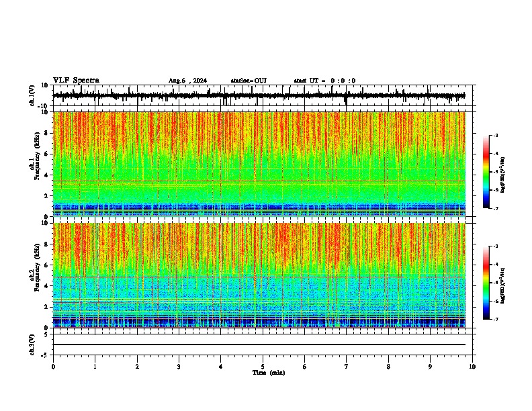Click time axis tick label "8"
Image resolution: width=532 pixels, height=411 pixels.
pos(388,367)
